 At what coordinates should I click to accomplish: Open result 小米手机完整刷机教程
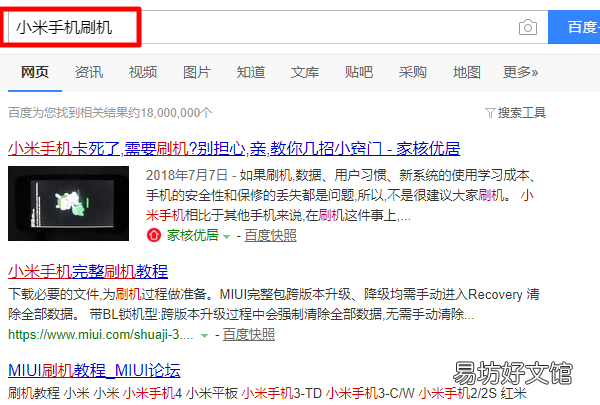pyautogui.click(x=88, y=271)
